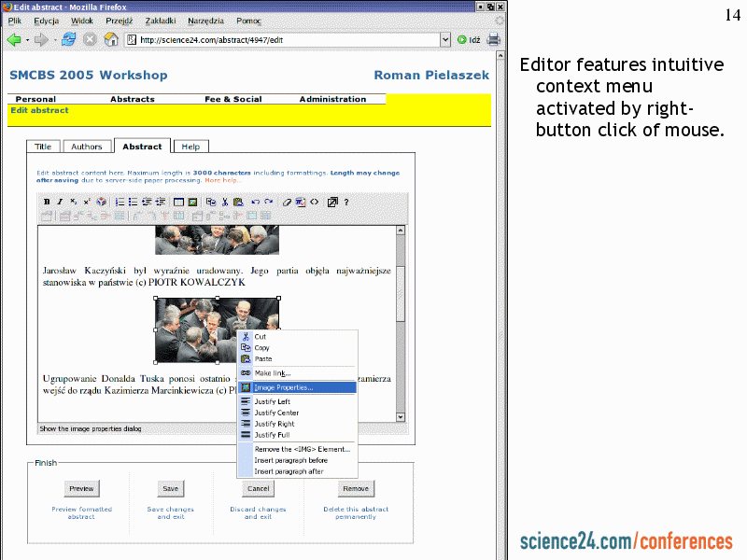Print the page using printer icon
Image resolution: width=747 pixels, height=560 pixels.
coord(493,39)
